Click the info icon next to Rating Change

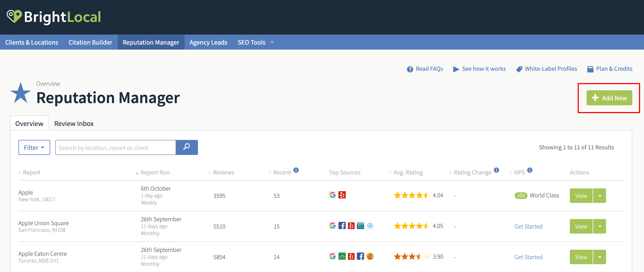point(497,170)
